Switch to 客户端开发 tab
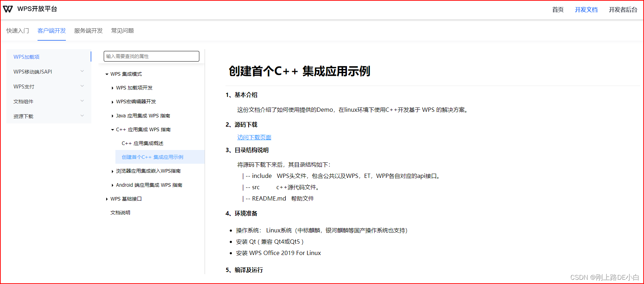644x284 pixels. coord(52,31)
